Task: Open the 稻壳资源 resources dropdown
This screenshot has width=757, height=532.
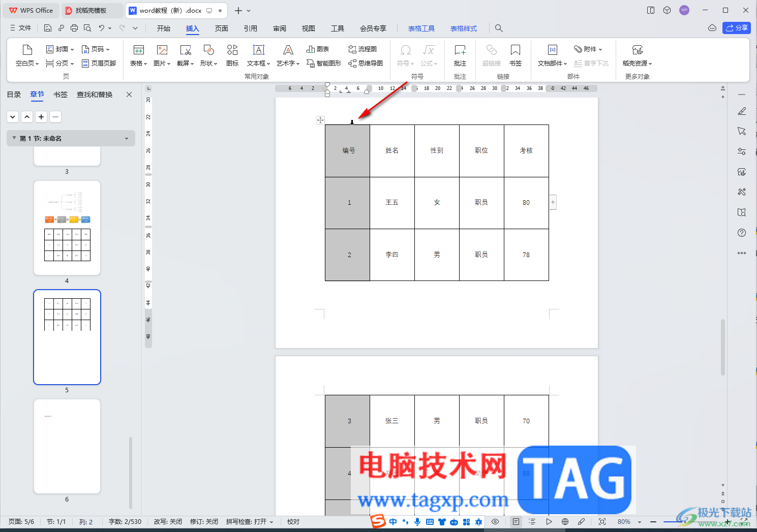Action: [x=637, y=55]
